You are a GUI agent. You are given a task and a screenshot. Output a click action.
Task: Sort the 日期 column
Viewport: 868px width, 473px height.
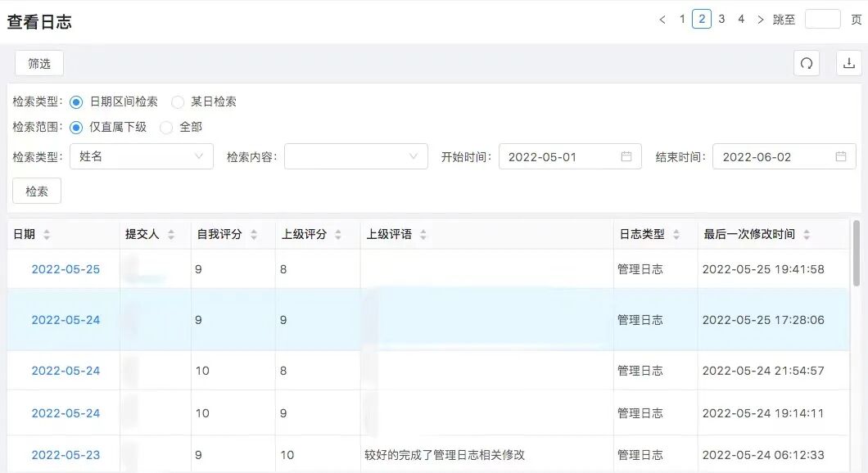click(47, 233)
